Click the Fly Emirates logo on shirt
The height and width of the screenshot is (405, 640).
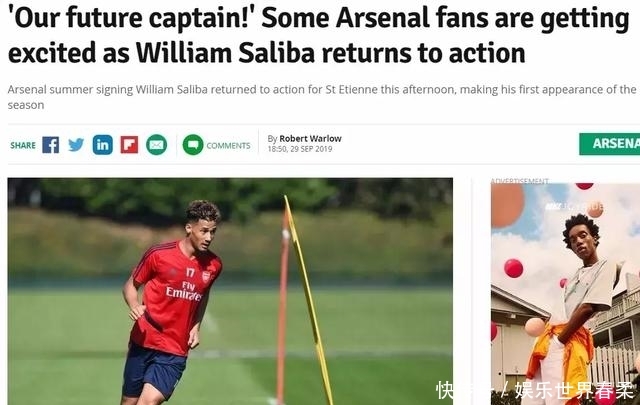coord(183,291)
